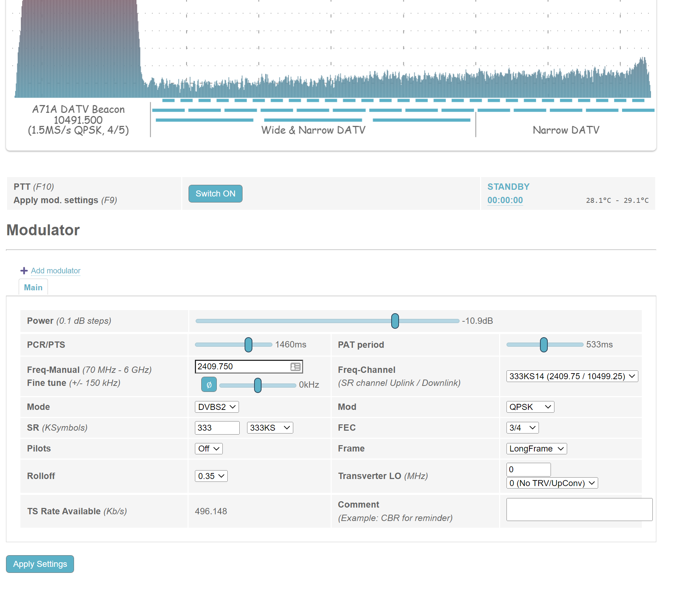Open the Freq-Channel 333KS14 dropdown
This screenshot has width=700, height=606.
572,376
